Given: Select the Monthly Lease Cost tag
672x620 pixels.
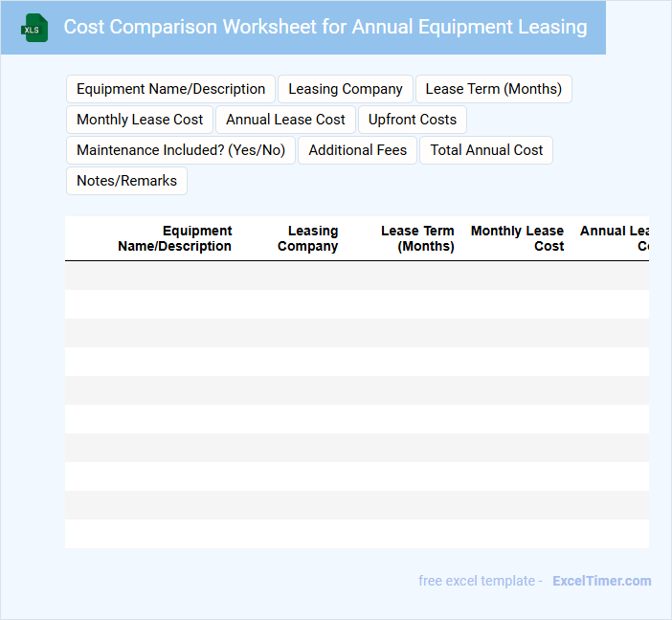Looking at the screenshot, I should coord(140,120).
